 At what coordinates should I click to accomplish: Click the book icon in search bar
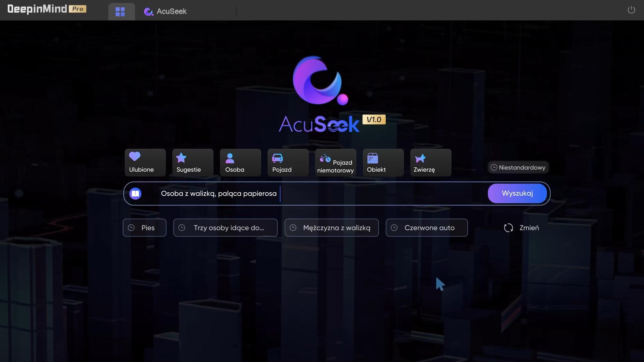coord(135,194)
